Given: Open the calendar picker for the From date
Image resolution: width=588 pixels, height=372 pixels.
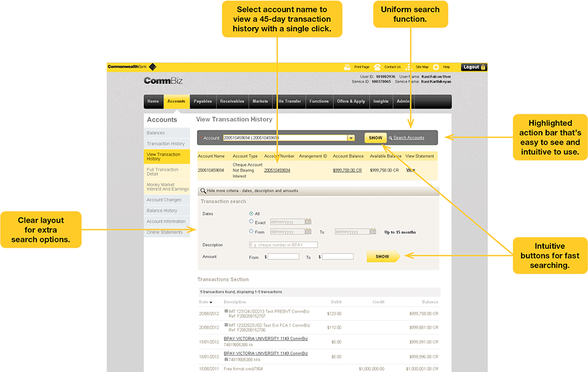Looking at the screenshot, I should pyautogui.click(x=308, y=231).
